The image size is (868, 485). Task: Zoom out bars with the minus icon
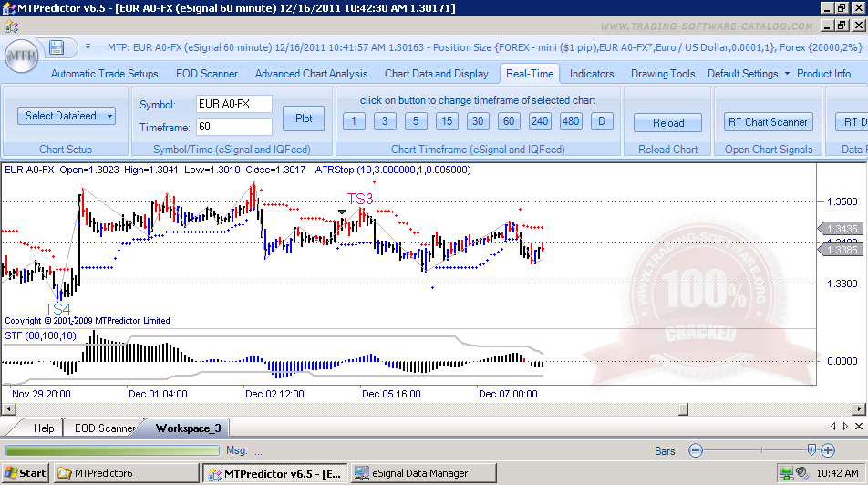[x=696, y=450]
